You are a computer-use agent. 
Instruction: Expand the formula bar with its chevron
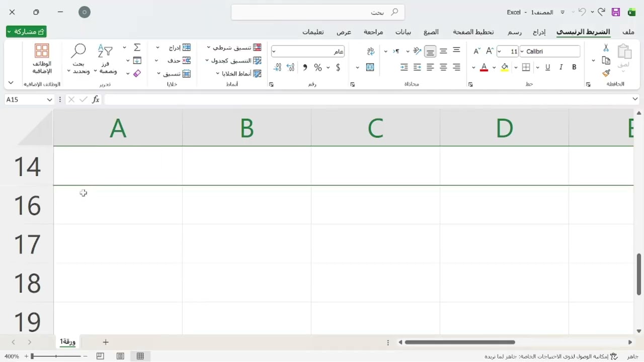click(635, 99)
